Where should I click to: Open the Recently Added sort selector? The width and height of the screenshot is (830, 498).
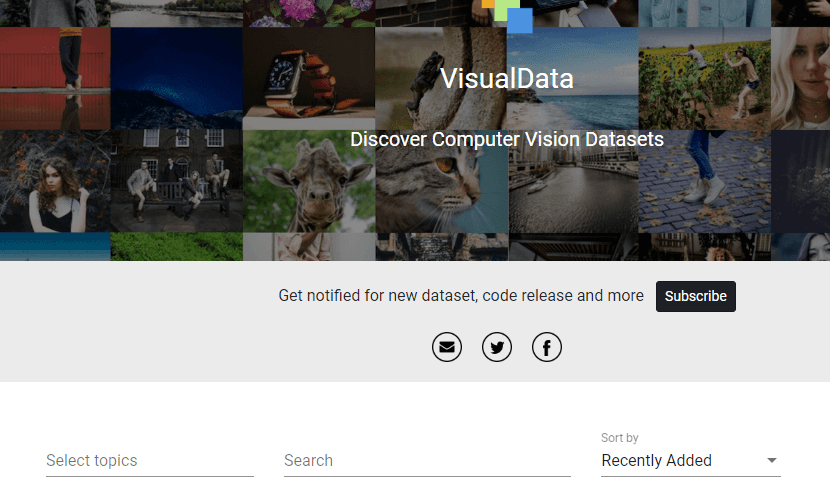(680, 461)
